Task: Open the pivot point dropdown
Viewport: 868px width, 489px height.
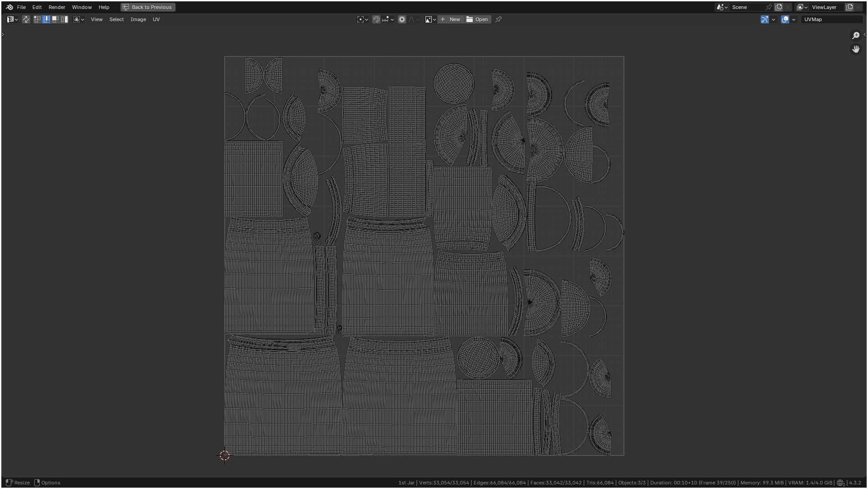Action: click(362, 19)
